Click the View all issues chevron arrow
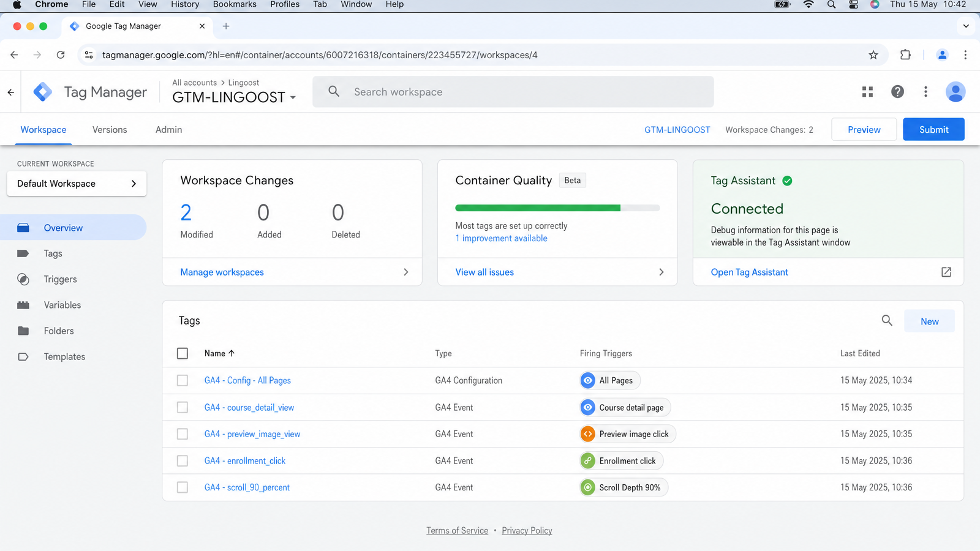The width and height of the screenshot is (980, 551). coord(661,272)
